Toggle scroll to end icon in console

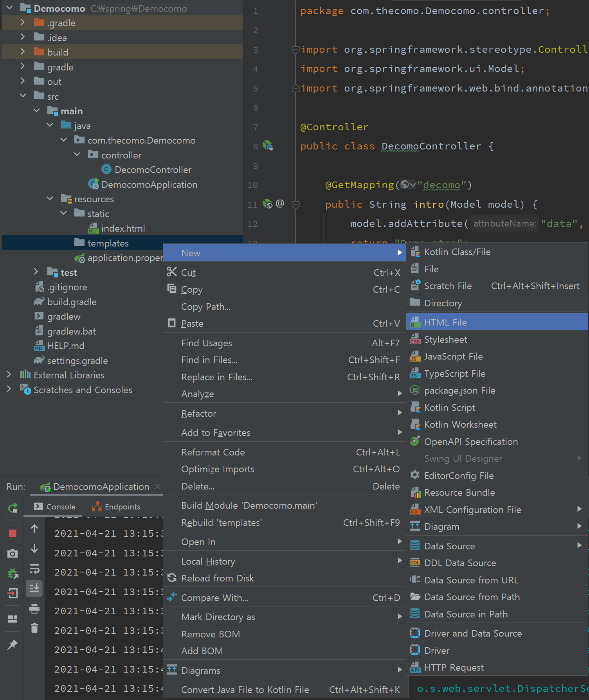click(x=34, y=588)
